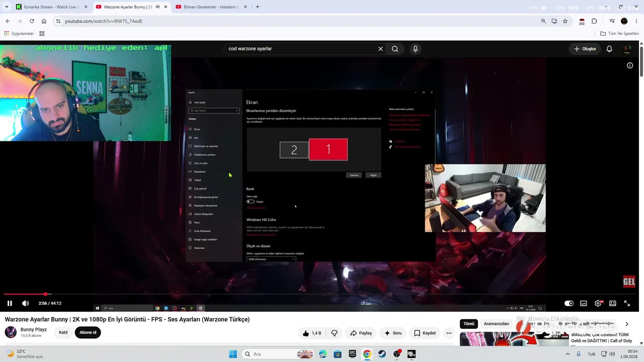Open the Bunny Playz channel avatar
Viewport: 644px width, 362px height.
11,332
